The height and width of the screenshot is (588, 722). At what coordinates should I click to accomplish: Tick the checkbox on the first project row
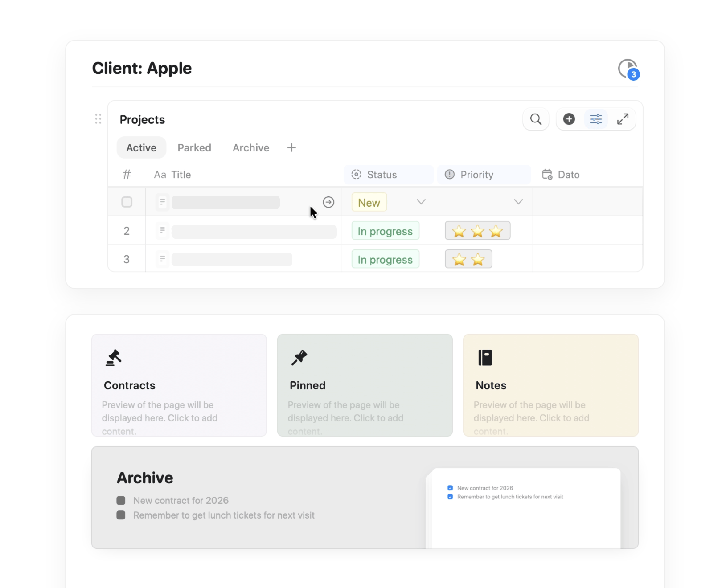coord(127,202)
